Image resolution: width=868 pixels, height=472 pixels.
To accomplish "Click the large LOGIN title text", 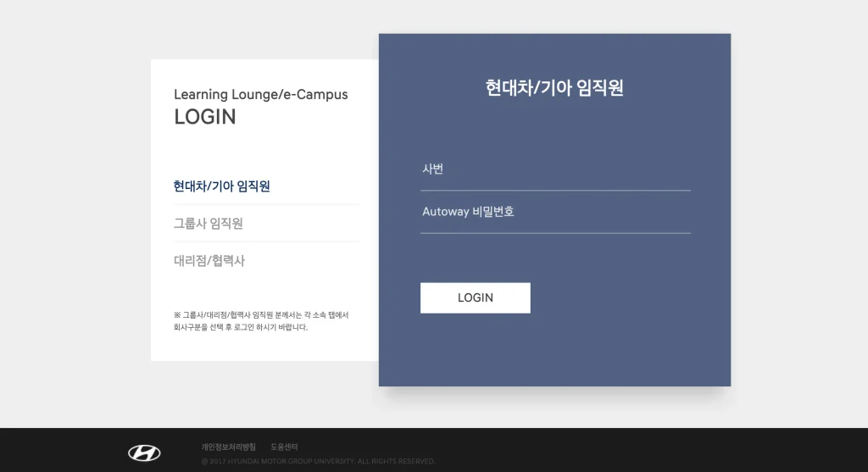I will (x=205, y=117).
